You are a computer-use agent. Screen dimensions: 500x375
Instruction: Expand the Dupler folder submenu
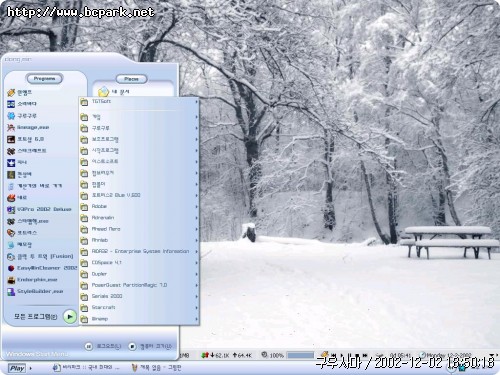click(139, 274)
